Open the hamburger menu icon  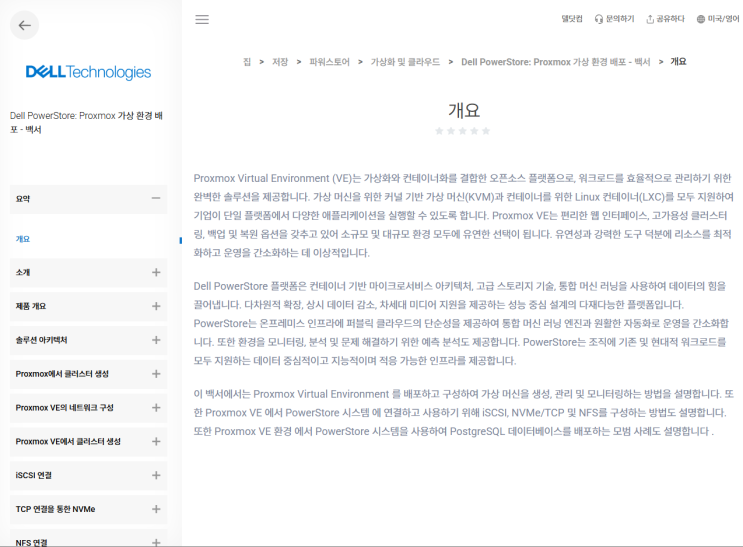click(x=202, y=19)
